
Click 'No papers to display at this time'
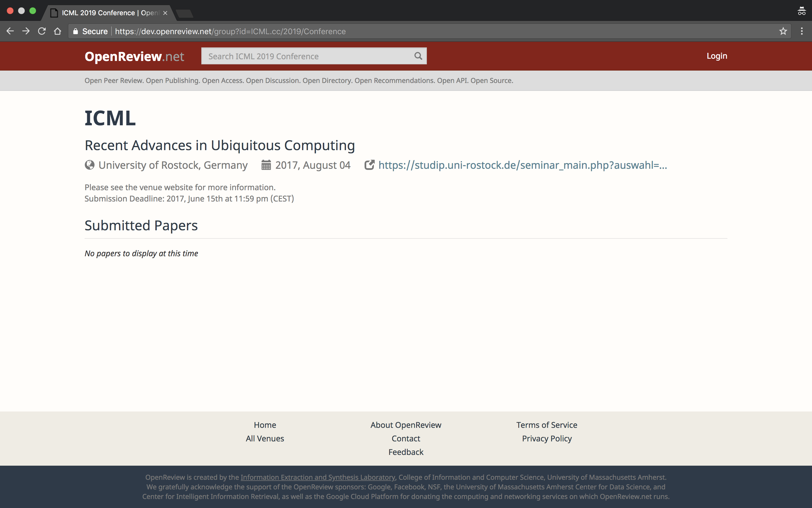[x=141, y=253]
